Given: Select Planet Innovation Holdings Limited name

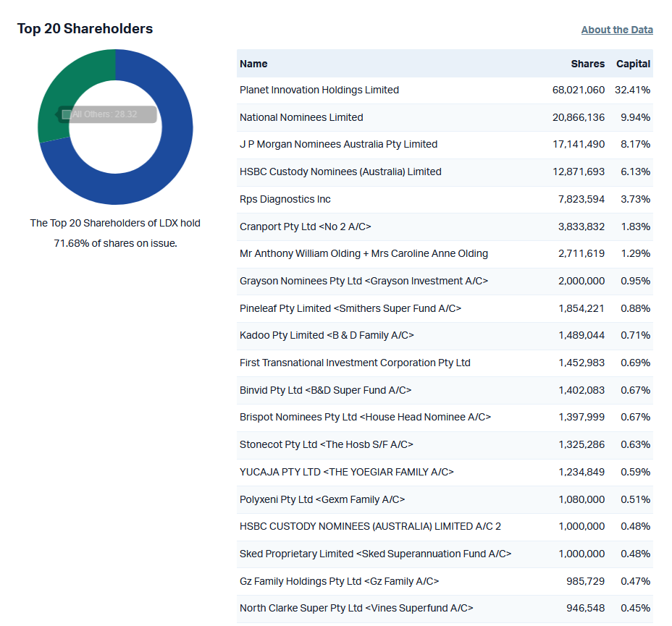Looking at the screenshot, I should point(319,90).
